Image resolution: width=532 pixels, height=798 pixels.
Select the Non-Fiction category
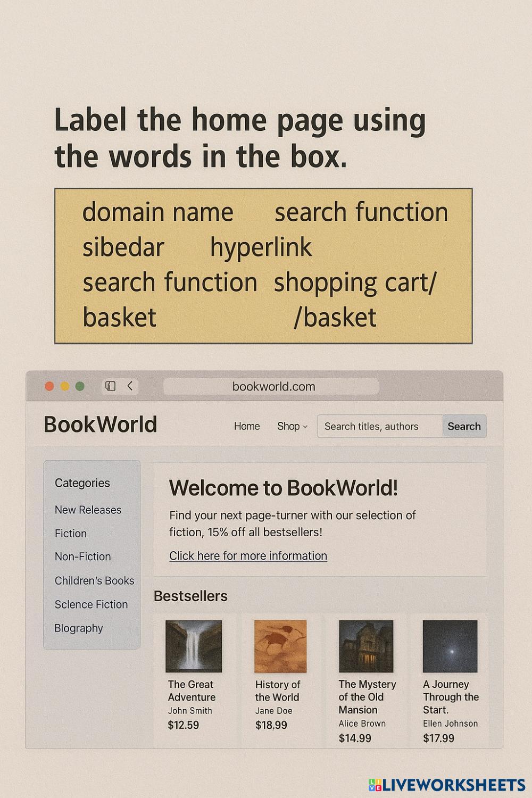click(x=83, y=556)
